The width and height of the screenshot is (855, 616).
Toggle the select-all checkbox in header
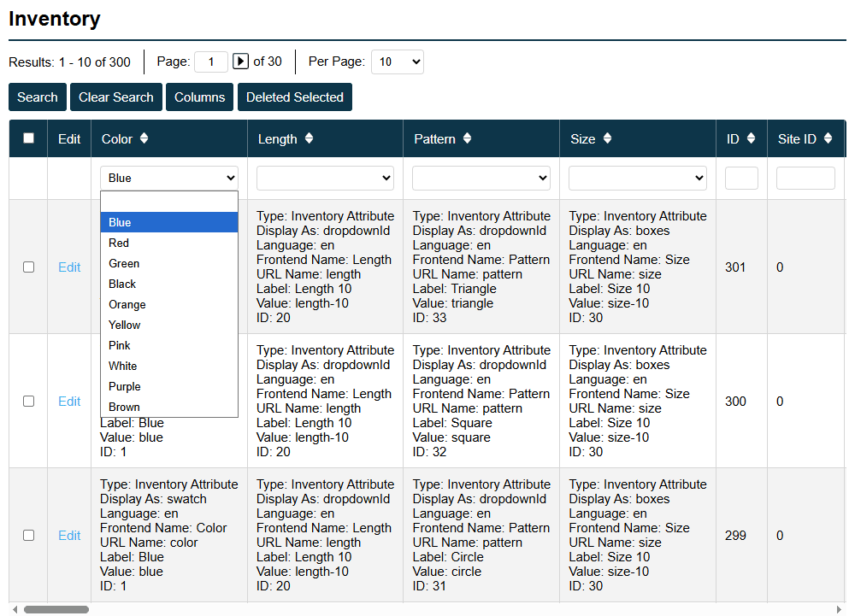[29, 138]
